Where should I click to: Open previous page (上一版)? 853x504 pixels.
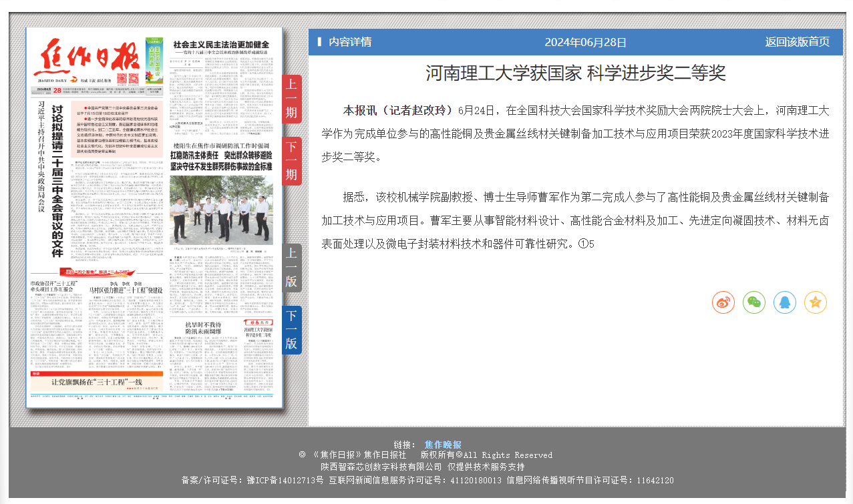[292, 268]
